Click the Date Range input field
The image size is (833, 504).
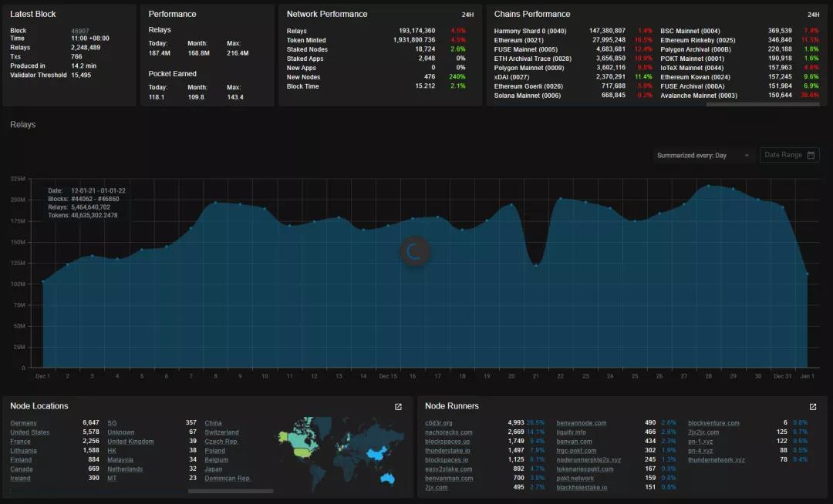[783, 155]
